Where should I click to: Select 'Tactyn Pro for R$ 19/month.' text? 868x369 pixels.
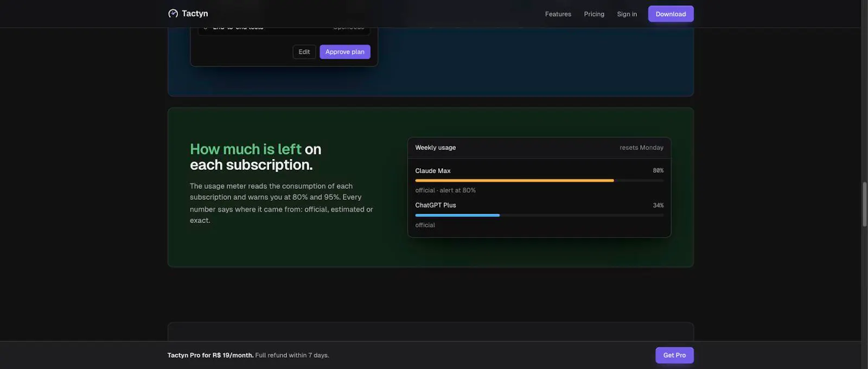point(210,355)
